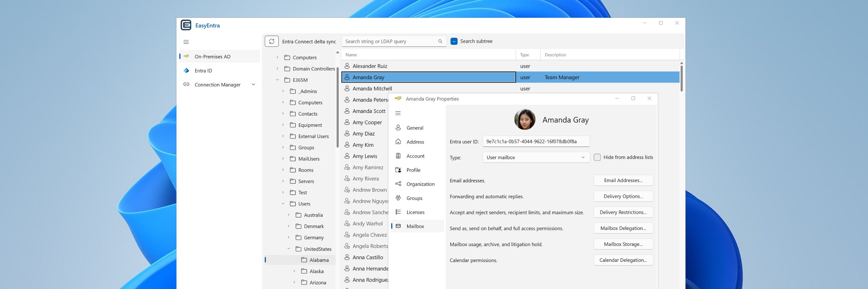Collapse the UnitedStates folder node
868x289 pixels.
288,249
